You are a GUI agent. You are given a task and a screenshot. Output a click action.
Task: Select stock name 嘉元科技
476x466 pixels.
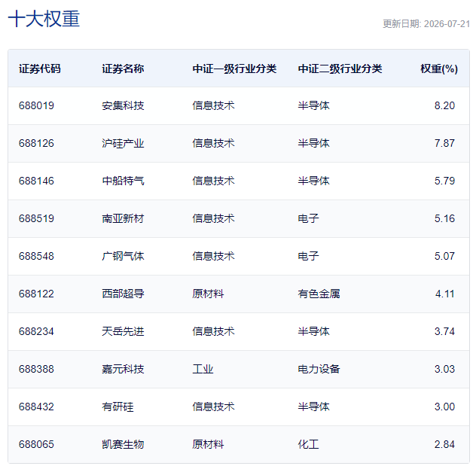pyautogui.click(x=123, y=369)
